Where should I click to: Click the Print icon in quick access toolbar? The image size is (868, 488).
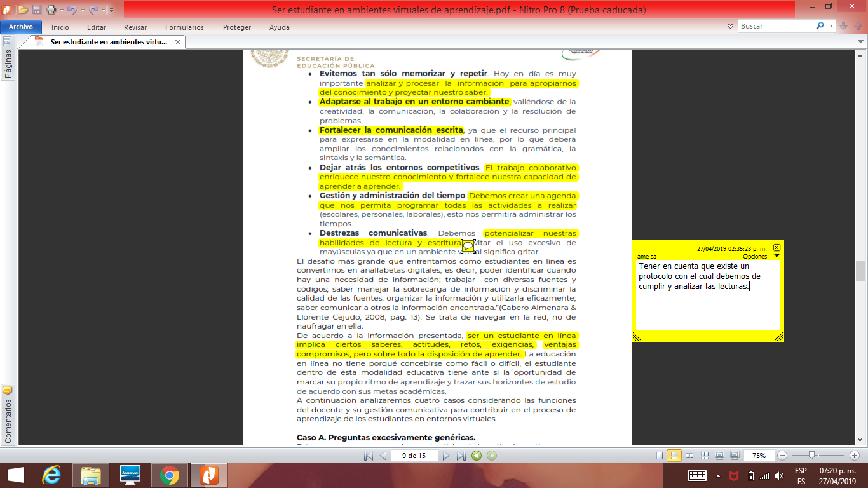51,10
